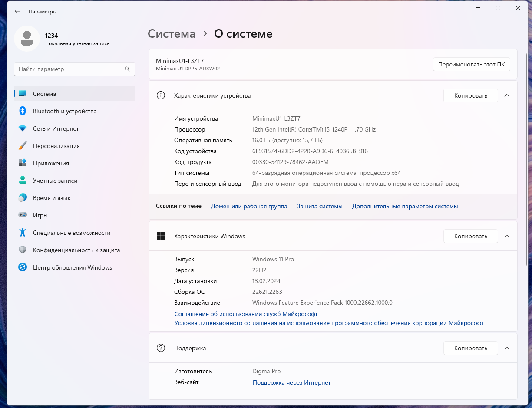Select product code 00330-54129-78462-AAOEM
The width and height of the screenshot is (532, 408).
click(x=291, y=162)
